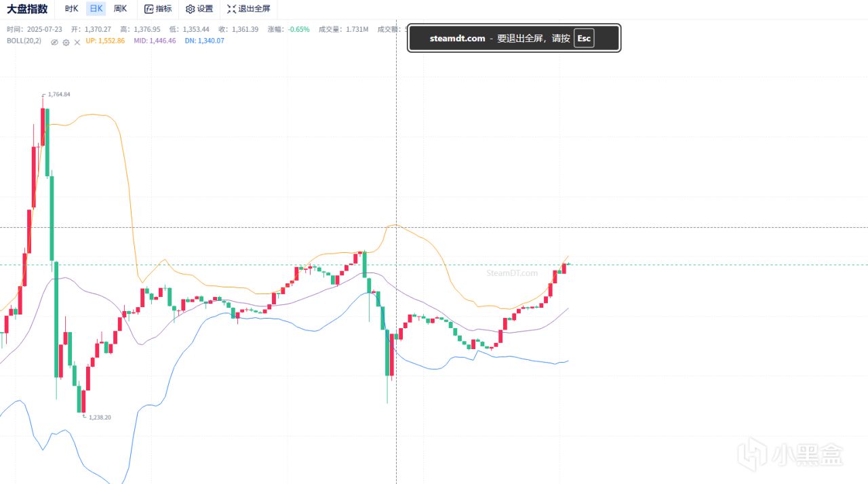Image resolution: width=868 pixels, height=484 pixels.
Task: Click the steamdt.com fullscreen notice text
Action: [x=457, y=38]
